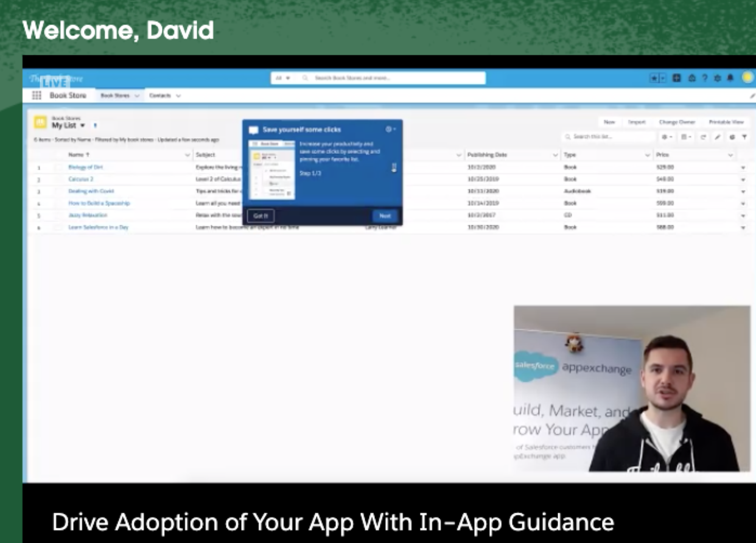Sort by the Price column header
This screenshot has width=756, height=543.
click(662, 155)
